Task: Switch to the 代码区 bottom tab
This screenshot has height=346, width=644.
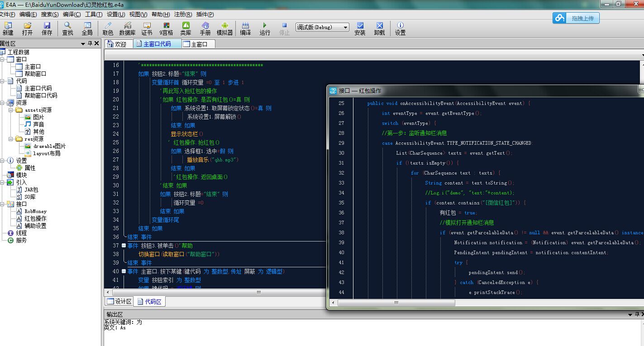Action: point(149,301)
